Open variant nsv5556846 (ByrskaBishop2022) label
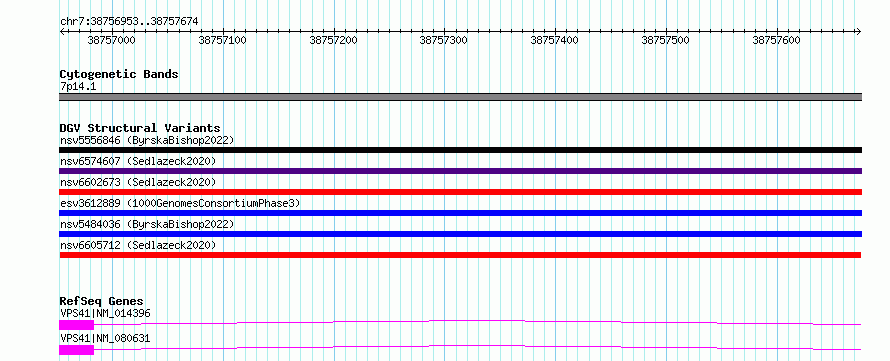This screenshot has width=890, height=361. [x=147, y=140]
